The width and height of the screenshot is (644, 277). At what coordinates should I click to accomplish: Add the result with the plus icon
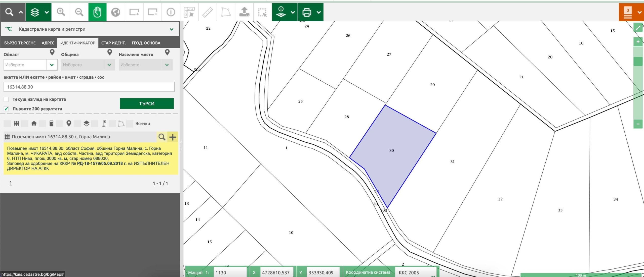(173, 137)
